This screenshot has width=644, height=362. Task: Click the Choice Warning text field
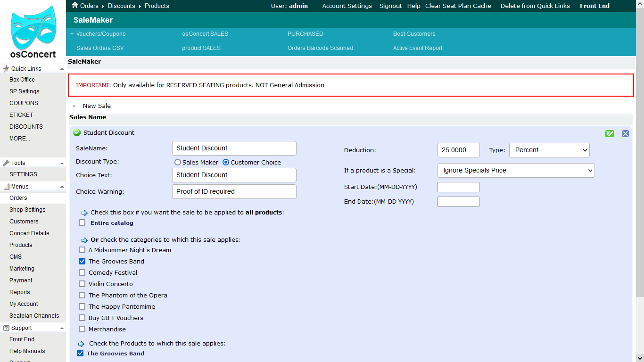point(234,191)
